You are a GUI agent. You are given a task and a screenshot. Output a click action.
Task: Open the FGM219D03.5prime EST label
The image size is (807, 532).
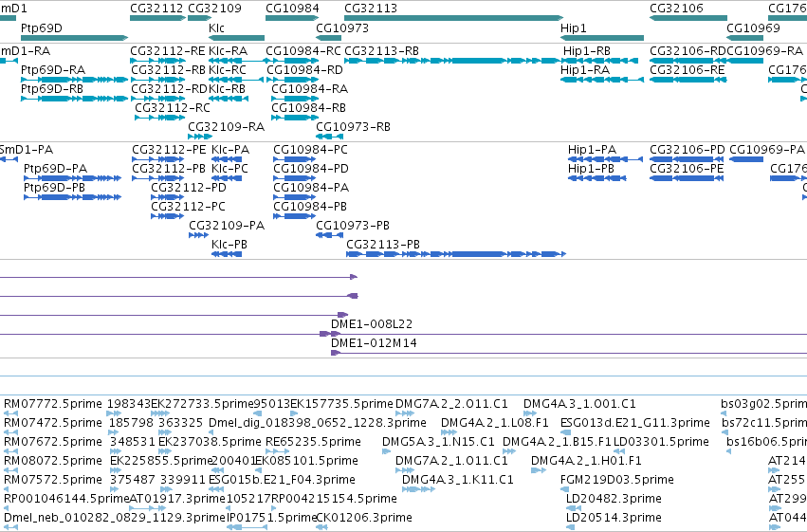tap(617, 480)
